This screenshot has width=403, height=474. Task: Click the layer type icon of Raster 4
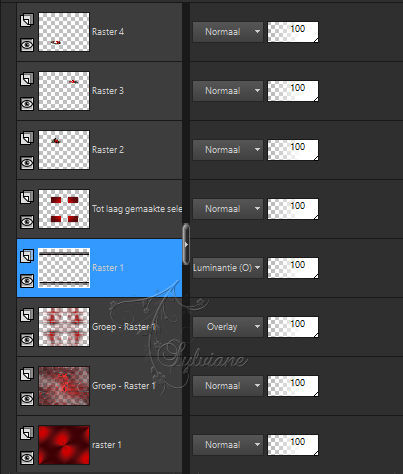(x=27, y=20)
